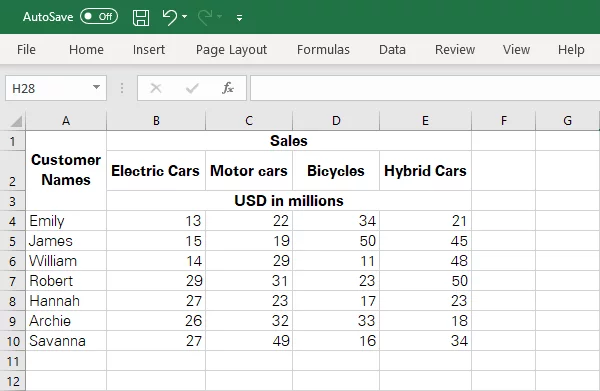Select Archie's Electric Cars value 26
600x391 pixels.
(x=156, y=321)
